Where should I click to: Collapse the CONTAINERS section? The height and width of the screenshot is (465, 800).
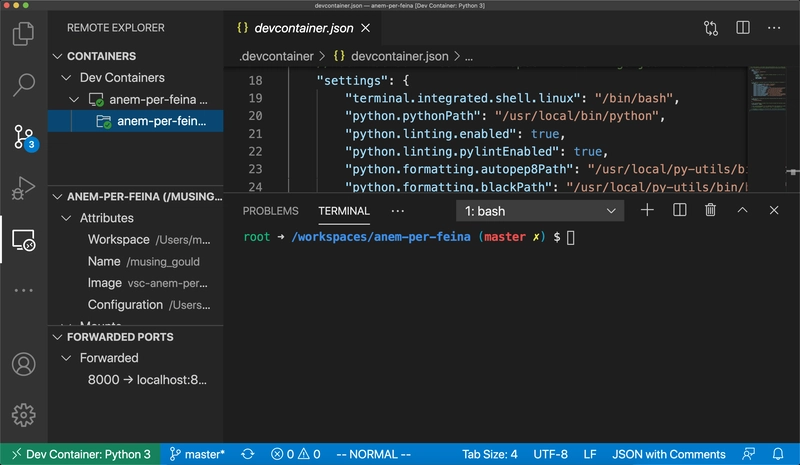coord(58,56)
